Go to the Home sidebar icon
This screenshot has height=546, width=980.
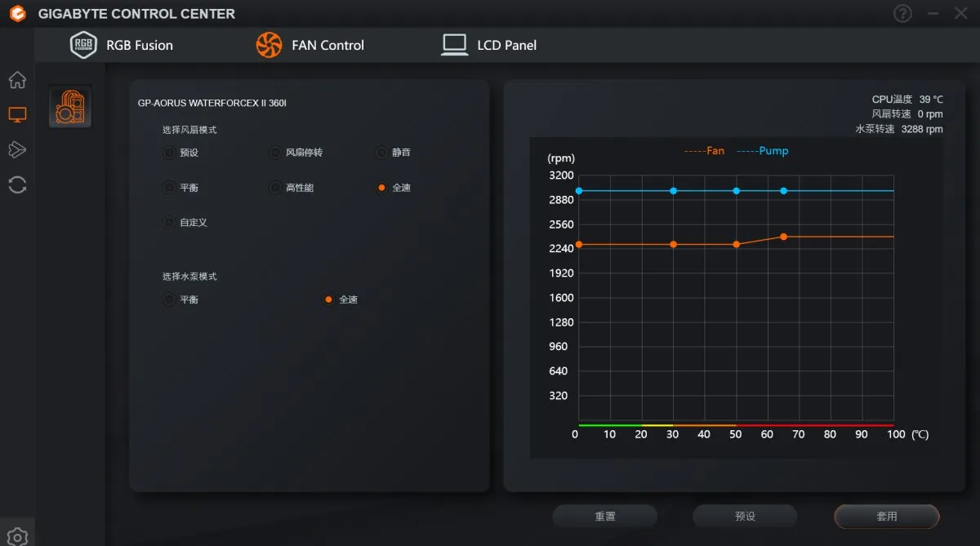(17, 80)
